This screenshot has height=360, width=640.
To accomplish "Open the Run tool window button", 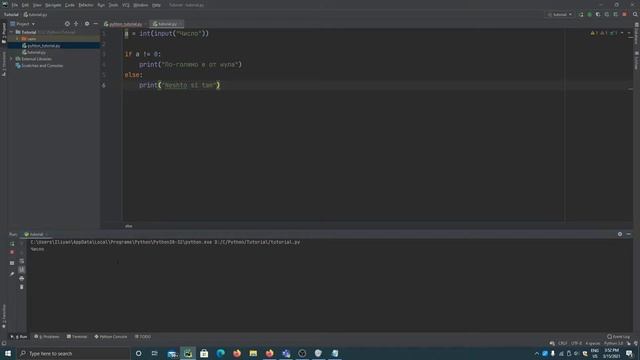I will point(18,337).
